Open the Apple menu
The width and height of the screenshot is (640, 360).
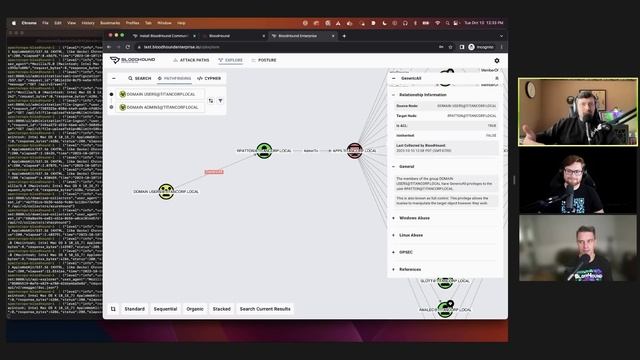[14, 23]
